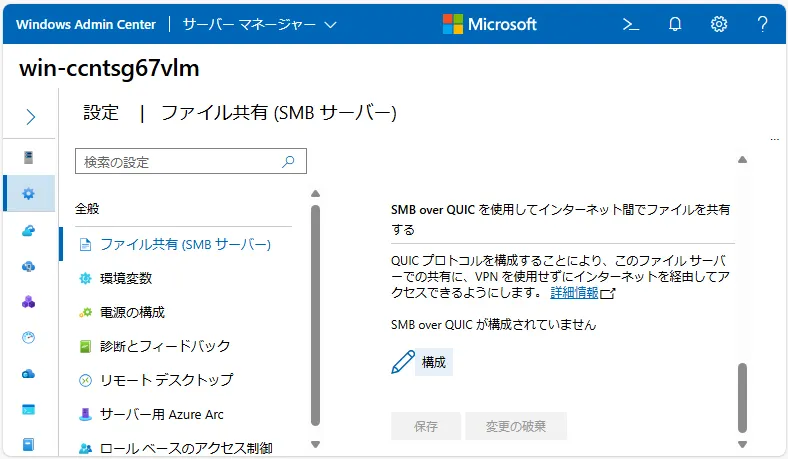Click the Windows Admin Center title

click(86, 24)
